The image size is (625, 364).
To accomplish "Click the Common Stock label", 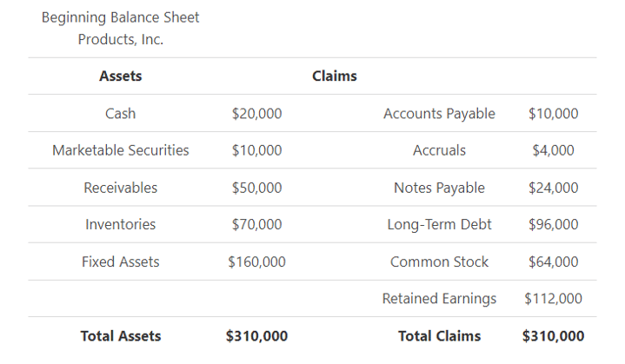I will coord(439,261).
